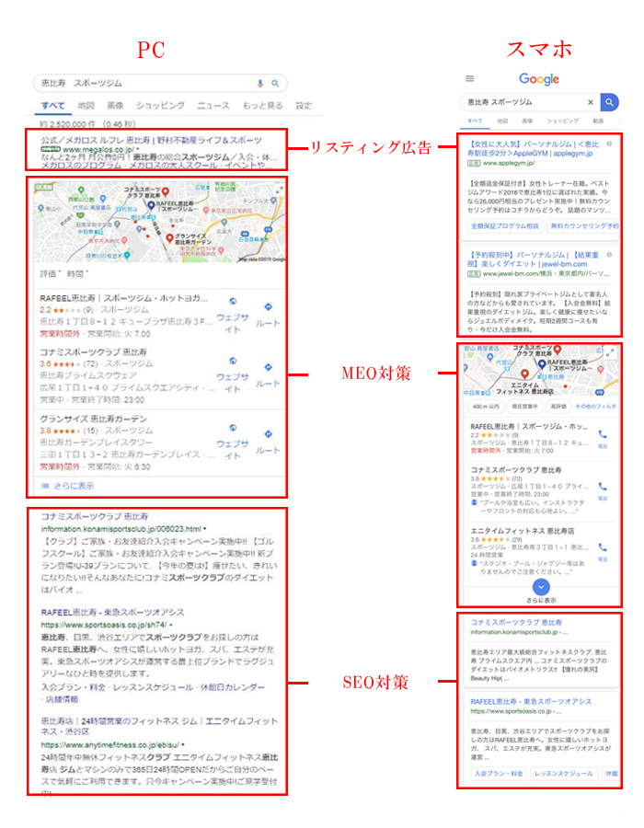Open the AppleGYM パーソナルジム ad headline on smartphone
The height and width of the screenshot is (828, 644).
pyautogui.click(x=534, y=148)
